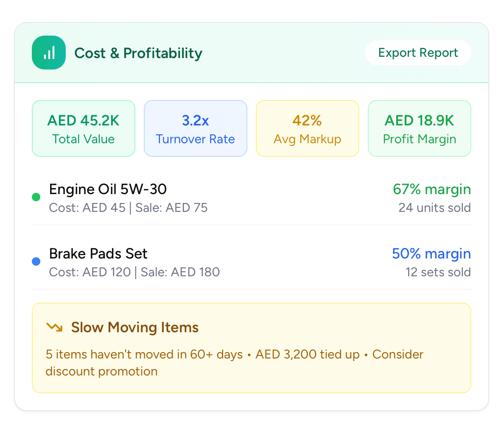The image size is (504, 428).
Task: Click Brake Pads cost and sale details
Action: pyautogui.click(x=134, y=272)
